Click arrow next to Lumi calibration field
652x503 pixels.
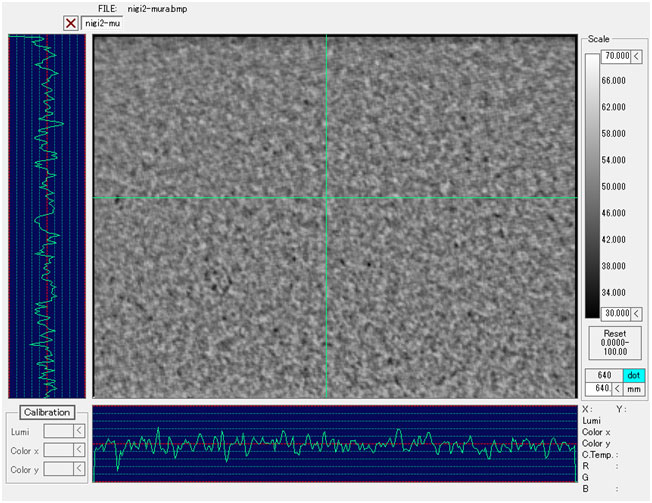pos(80,431)
